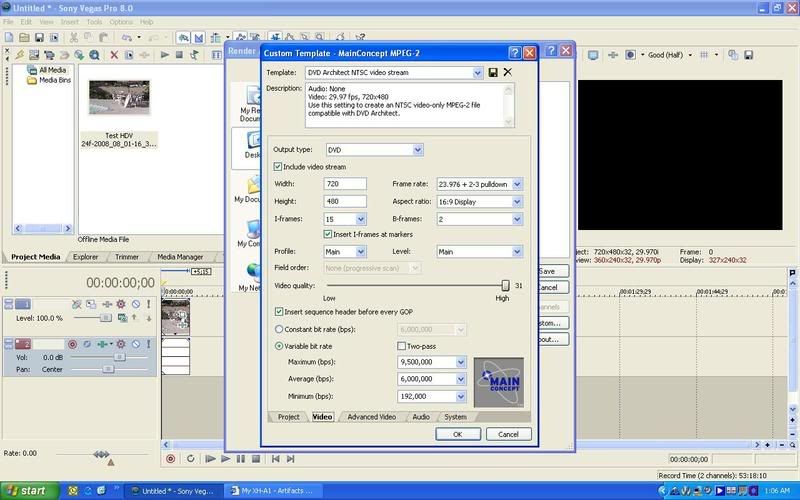
Task: Click Cancel in Custom Template dialog
Action: point(508,434)
